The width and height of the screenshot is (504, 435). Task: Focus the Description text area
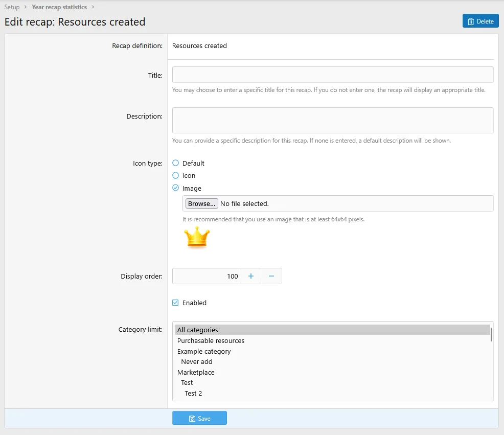332,120
